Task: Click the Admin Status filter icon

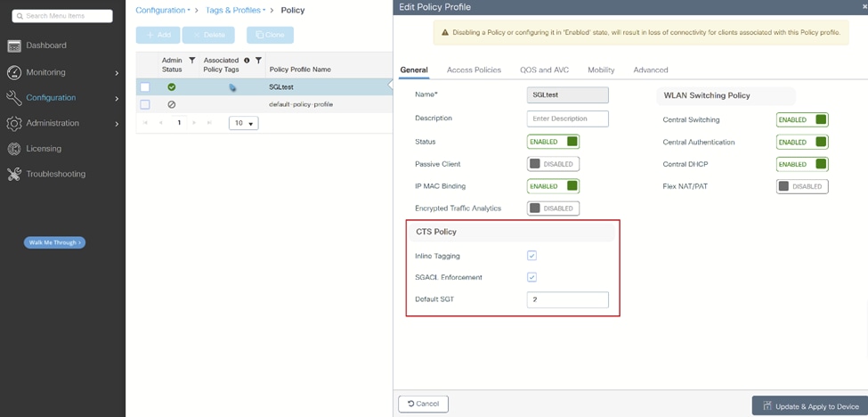Action: click(192, 61)
